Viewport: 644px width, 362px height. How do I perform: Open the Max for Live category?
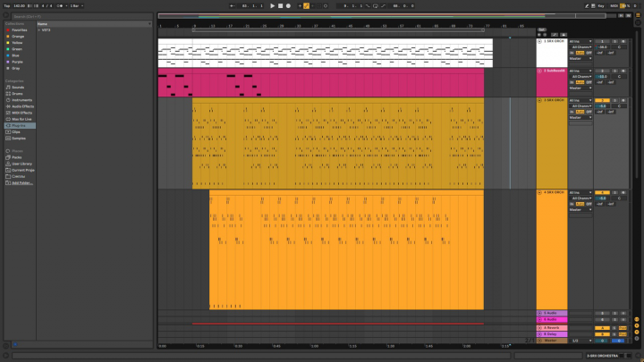tap(21, 119)
